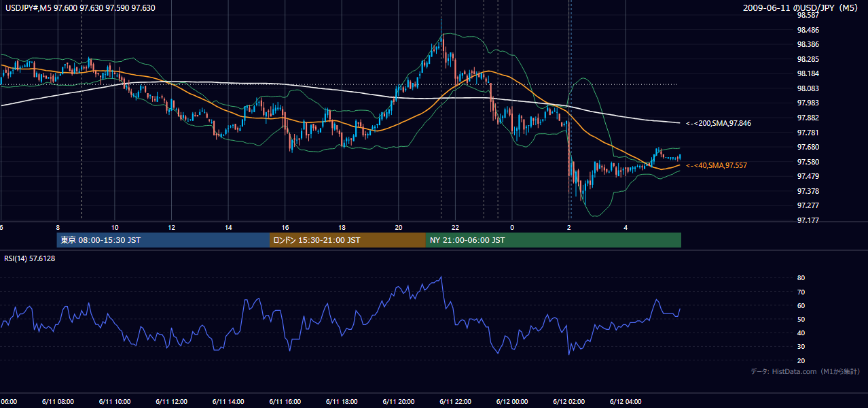Select the NY 21:00-06:00 JST session bar
The height and width of the screenshot is (408, 868).
click(554, 240)
